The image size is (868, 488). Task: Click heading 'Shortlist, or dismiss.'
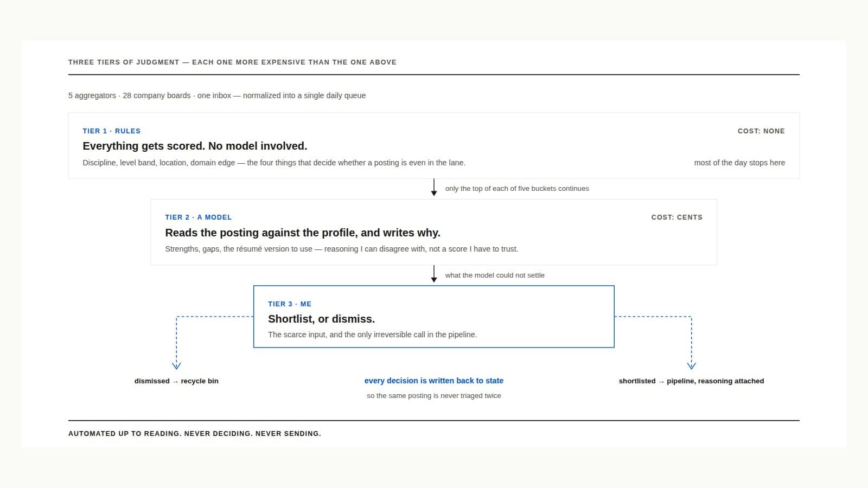point(321,319)
